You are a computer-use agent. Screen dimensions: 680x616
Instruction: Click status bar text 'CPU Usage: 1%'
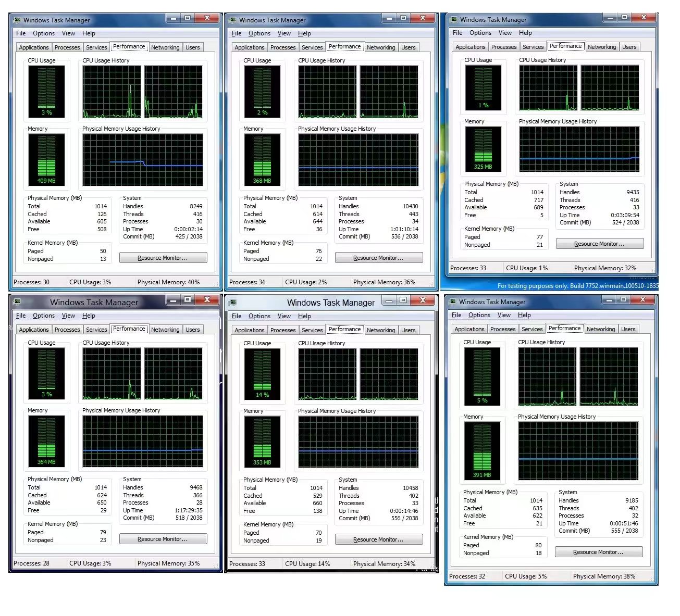527,268
